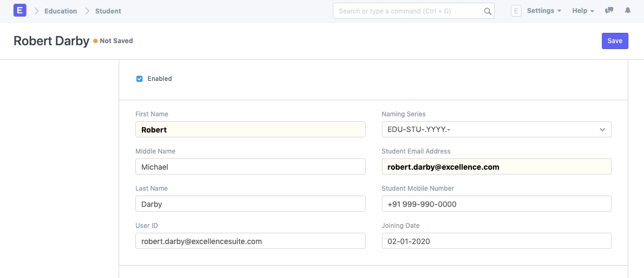The width and height of the screenshot is (644, 278).
Task: Open the Joining Date field
Action: point(496,241)
